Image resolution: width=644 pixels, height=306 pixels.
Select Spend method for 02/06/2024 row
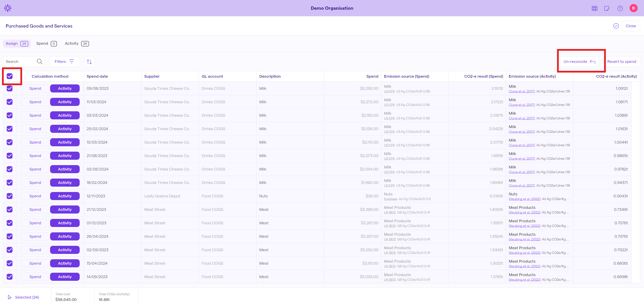pyautogui.click(x=35, y=169)
